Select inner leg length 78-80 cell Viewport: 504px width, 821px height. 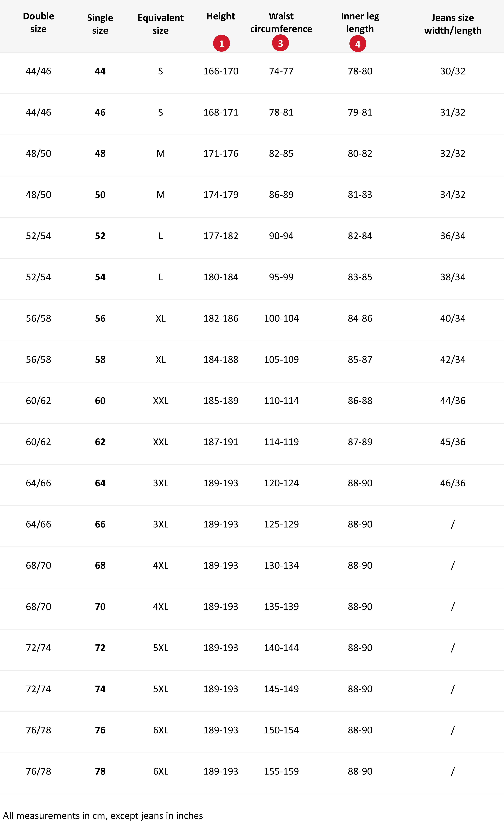pos(360,71)
